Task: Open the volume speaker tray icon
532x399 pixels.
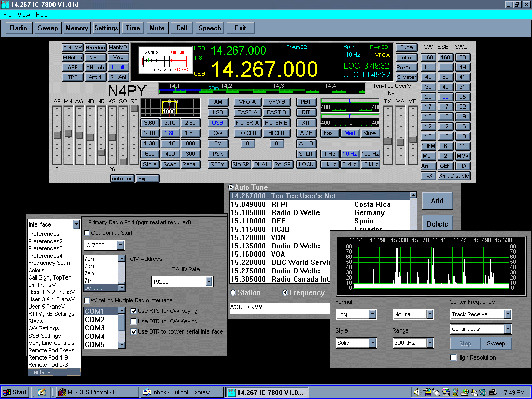Action: (416, 392)
